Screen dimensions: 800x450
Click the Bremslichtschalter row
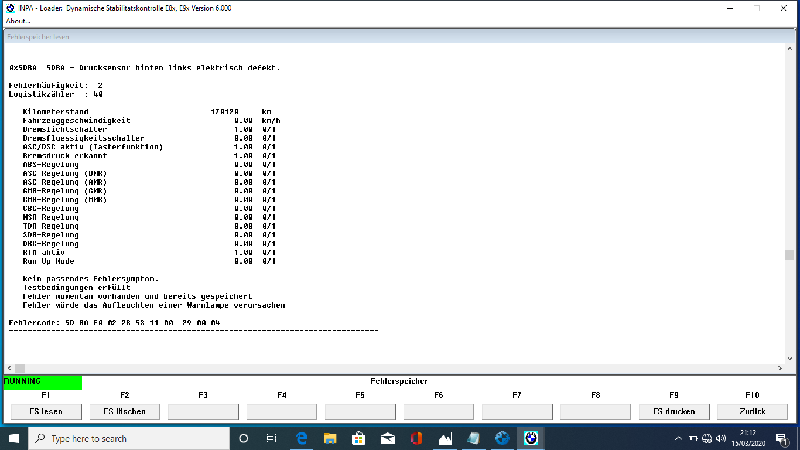click(x=149, y=130)
